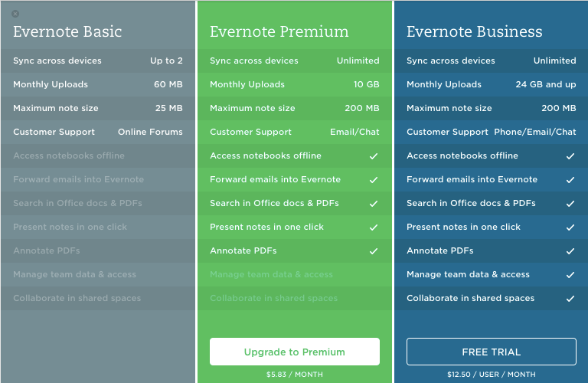Click Business Collaborate in shared spaces checkmark

tap(570, 299)
